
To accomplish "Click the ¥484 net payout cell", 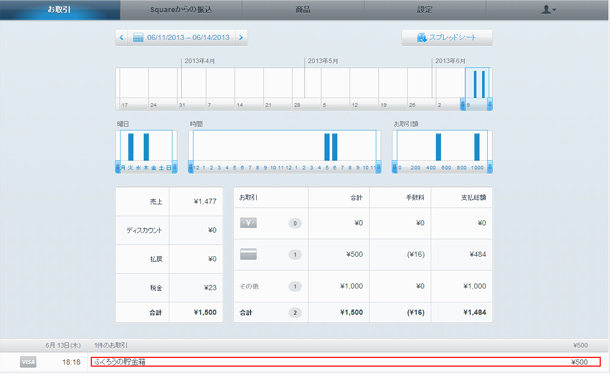I will [478, 254].
